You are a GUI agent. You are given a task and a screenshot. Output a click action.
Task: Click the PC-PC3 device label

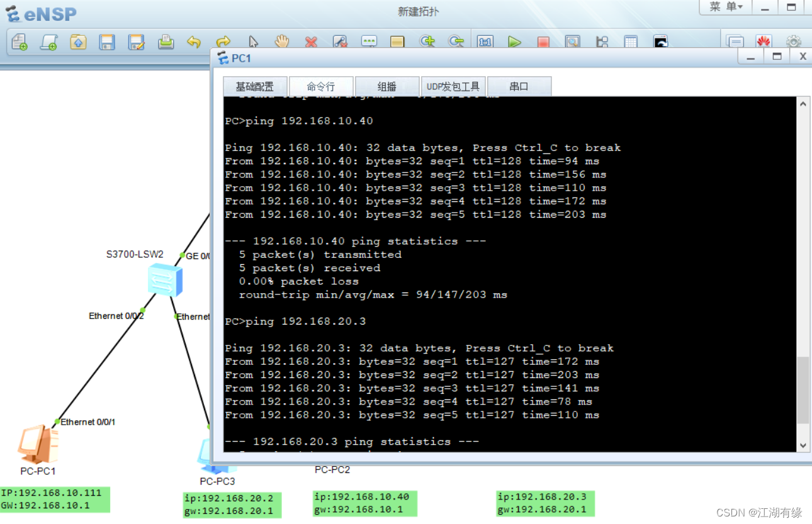tap(217, 481)
